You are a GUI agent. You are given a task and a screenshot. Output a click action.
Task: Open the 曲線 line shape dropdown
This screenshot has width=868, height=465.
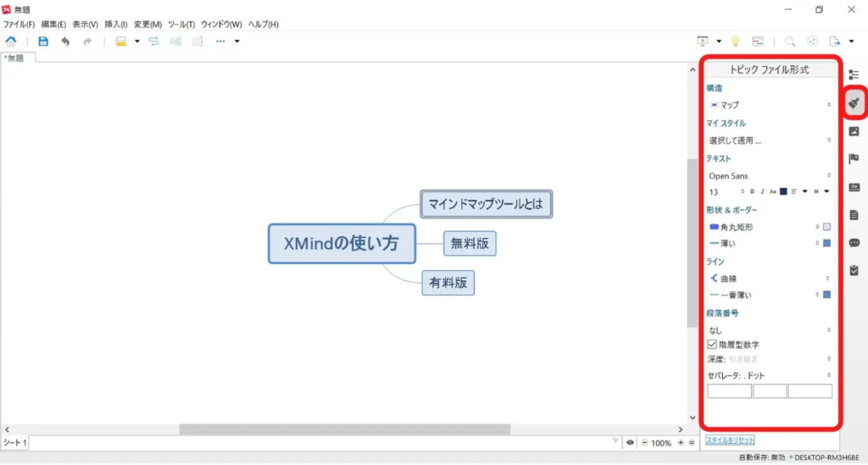tap(770, 279)
